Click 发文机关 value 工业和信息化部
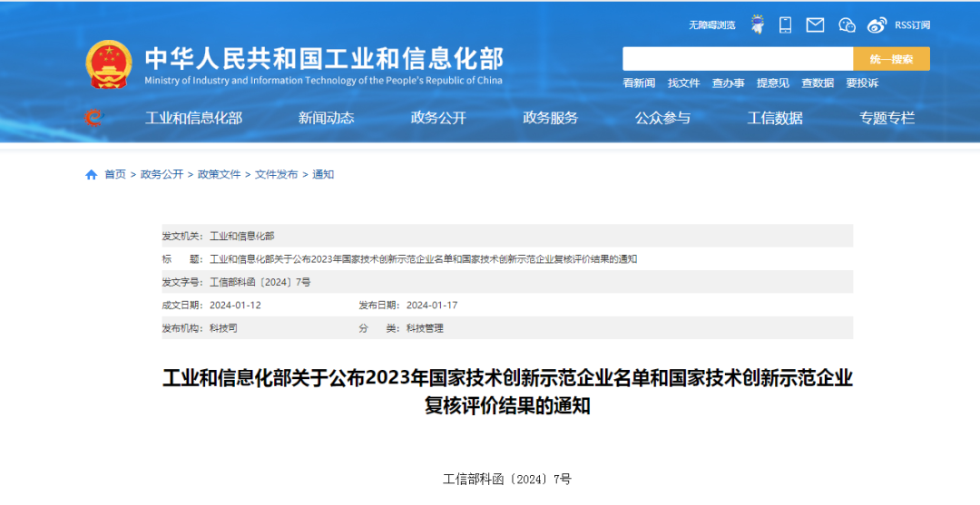The width and height of the screenshot is (980, 505). (242, 236)
